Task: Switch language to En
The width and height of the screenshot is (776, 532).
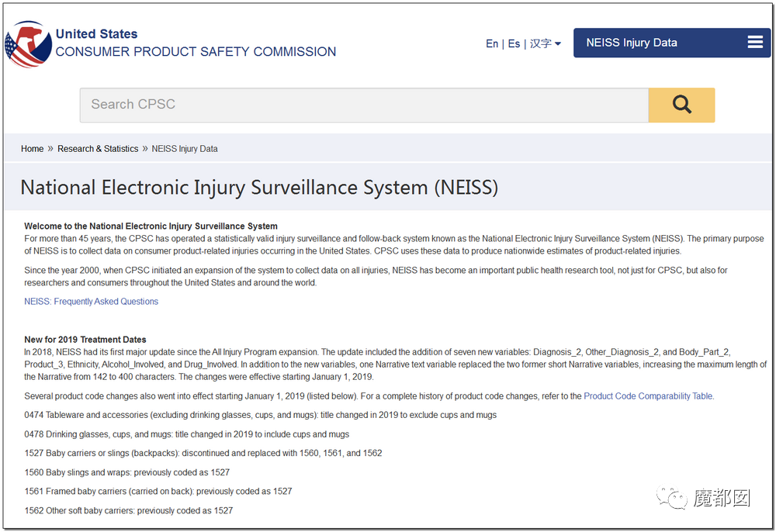Action: point(492,43)
